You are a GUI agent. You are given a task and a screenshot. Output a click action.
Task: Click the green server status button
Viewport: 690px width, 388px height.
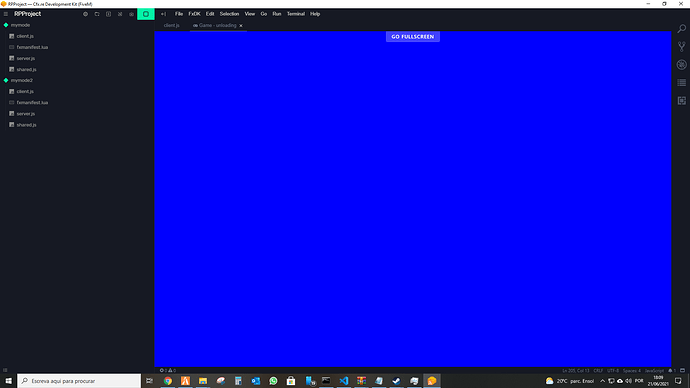click(146, 14)
